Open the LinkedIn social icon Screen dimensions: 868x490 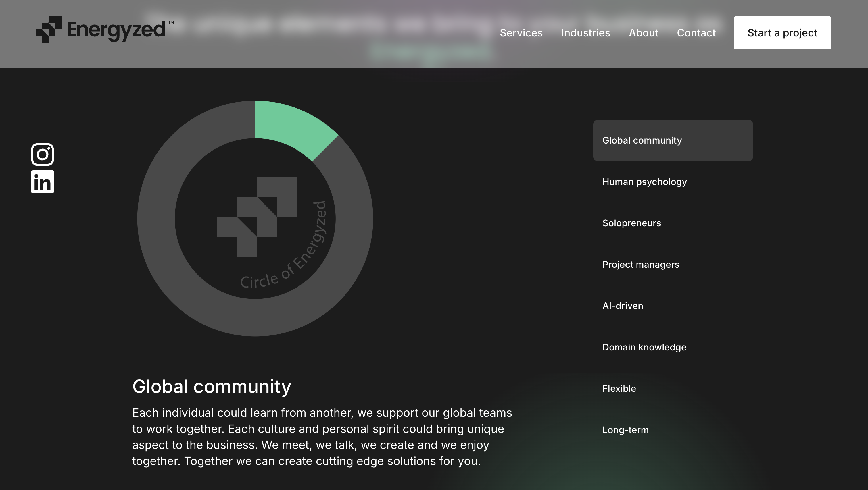pyautogui.click(x=43, y=182)
